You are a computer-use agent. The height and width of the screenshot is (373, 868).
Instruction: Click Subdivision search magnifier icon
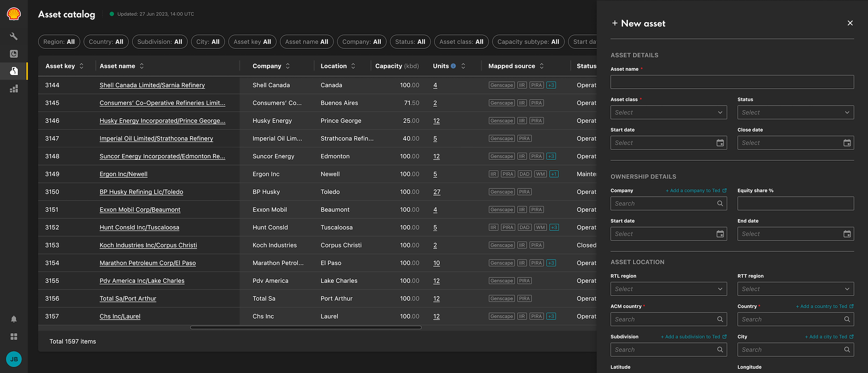[x=720, y=350]
